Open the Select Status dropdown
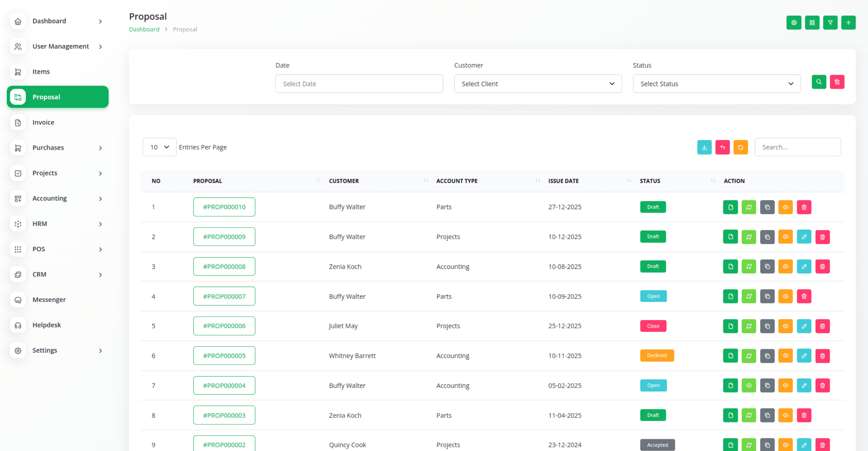The image size is (868, 451). pos(716,84)
